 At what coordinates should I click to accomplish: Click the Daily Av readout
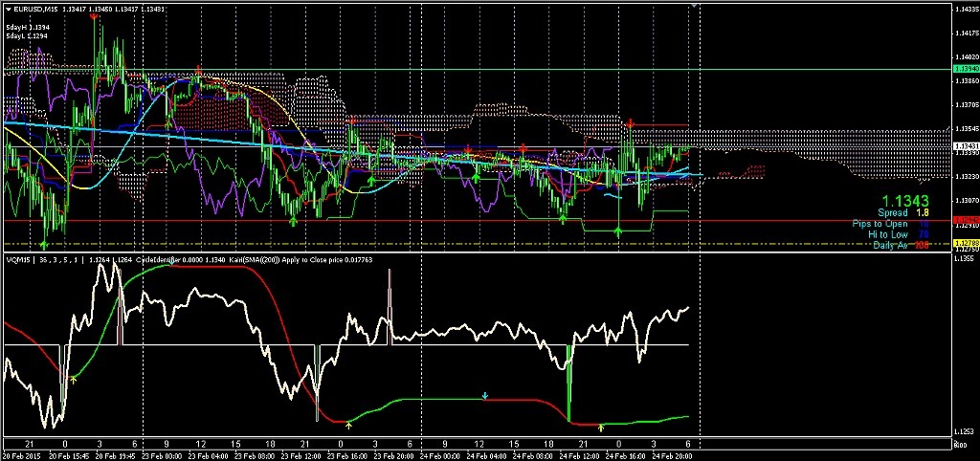901,245
